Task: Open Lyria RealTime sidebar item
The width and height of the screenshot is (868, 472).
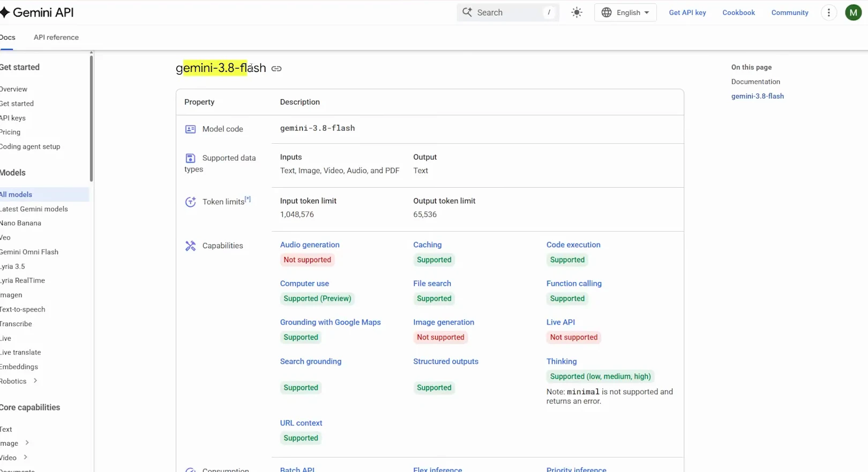Action: click(x=23, y=281)
